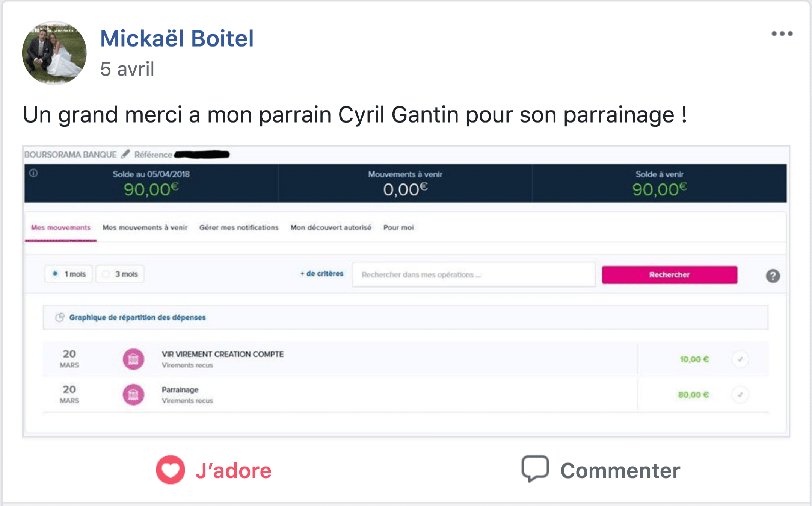812x506 pixels.
Task: Open the three-dot post options menu
Action: click(782, 34)
